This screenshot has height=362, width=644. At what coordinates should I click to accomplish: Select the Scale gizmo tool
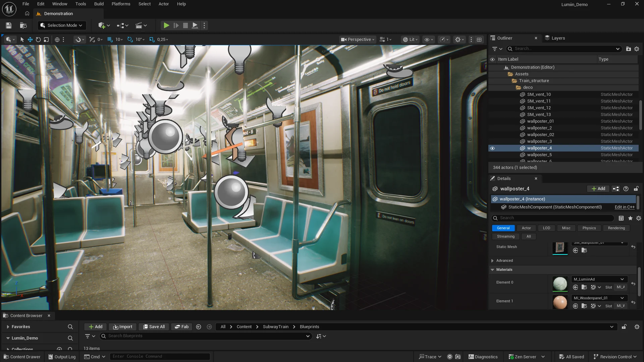(46, 40)
